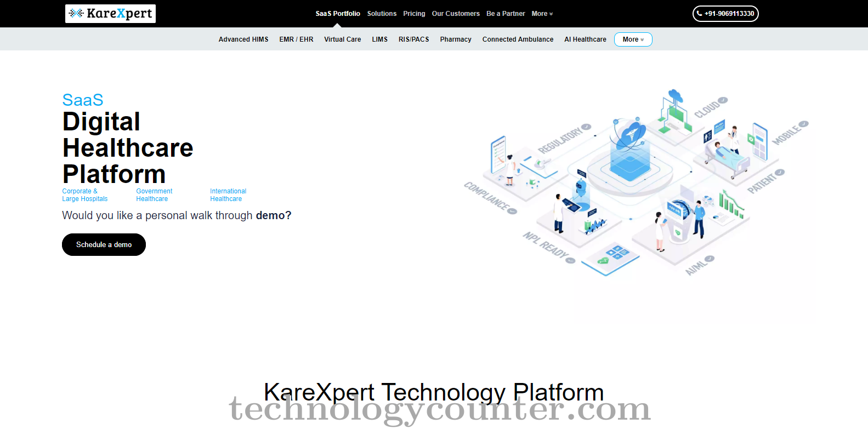Open Government Healthcare link

[x=154, y=195]
